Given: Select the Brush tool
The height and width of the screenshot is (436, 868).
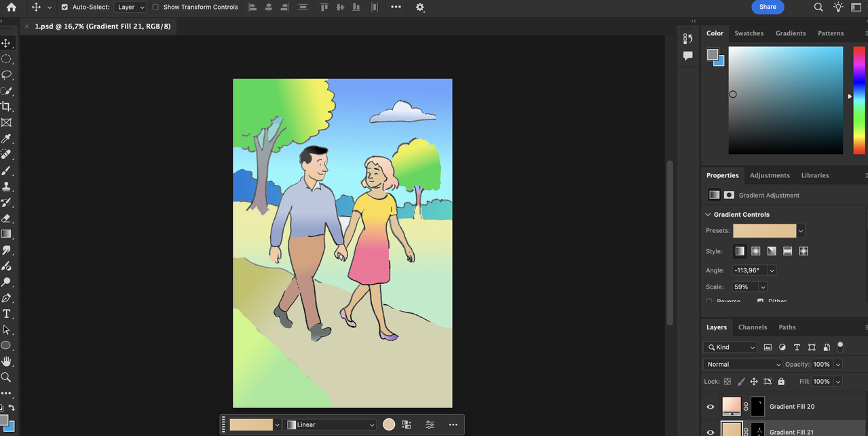Looking at the screenshot, I should (x=6, y=170).
